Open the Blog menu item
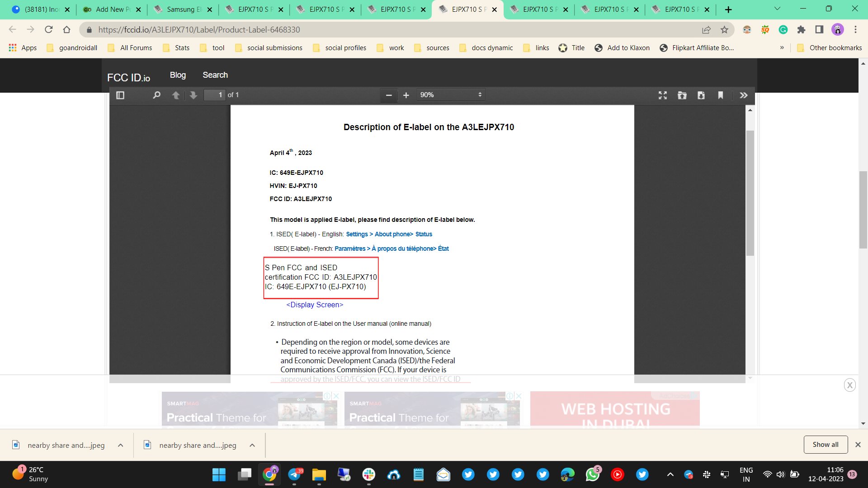 pos(178,75)
